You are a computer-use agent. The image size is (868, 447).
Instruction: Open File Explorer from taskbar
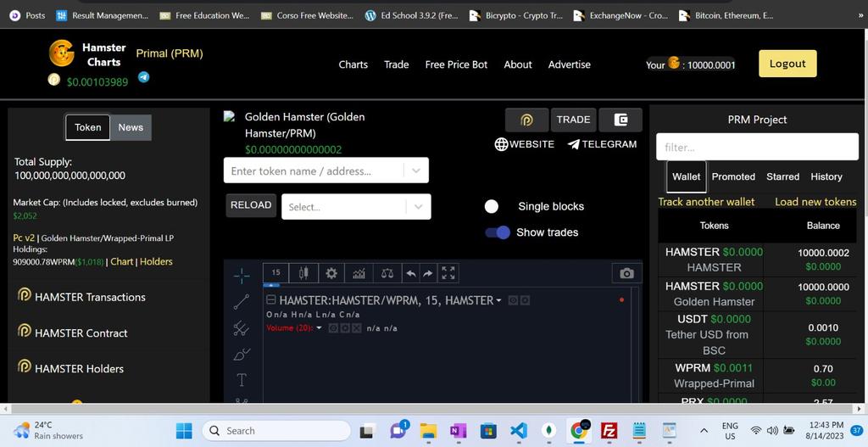(x=428, y=430)
